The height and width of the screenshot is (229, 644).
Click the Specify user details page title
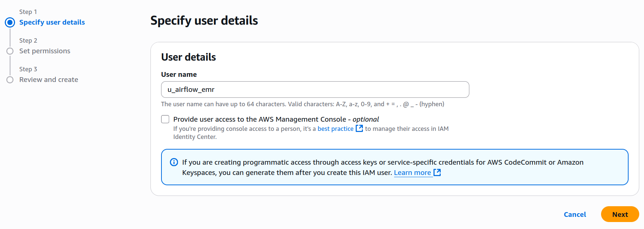click(x=204, y=21)
